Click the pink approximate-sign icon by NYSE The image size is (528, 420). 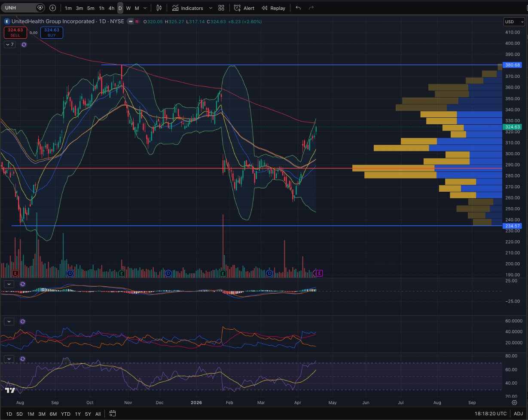tap(137, 21)
